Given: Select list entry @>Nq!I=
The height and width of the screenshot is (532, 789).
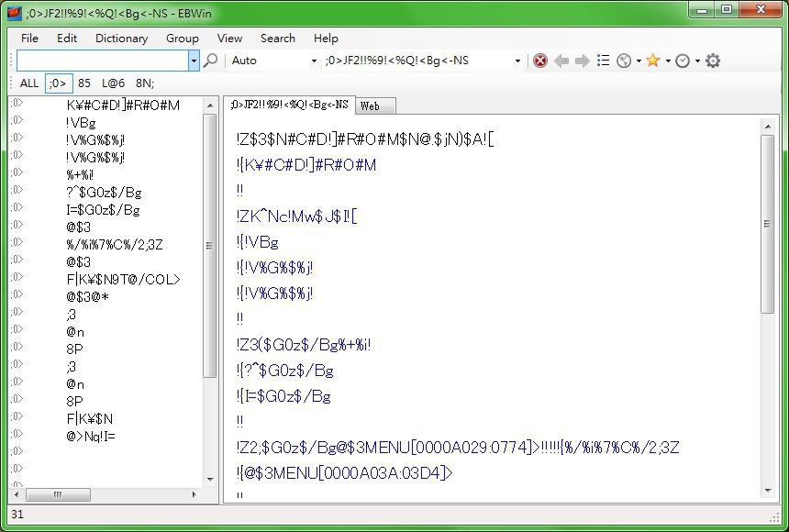Looking at the screenshot, I should pyautogui.click(x=91, y=437).
